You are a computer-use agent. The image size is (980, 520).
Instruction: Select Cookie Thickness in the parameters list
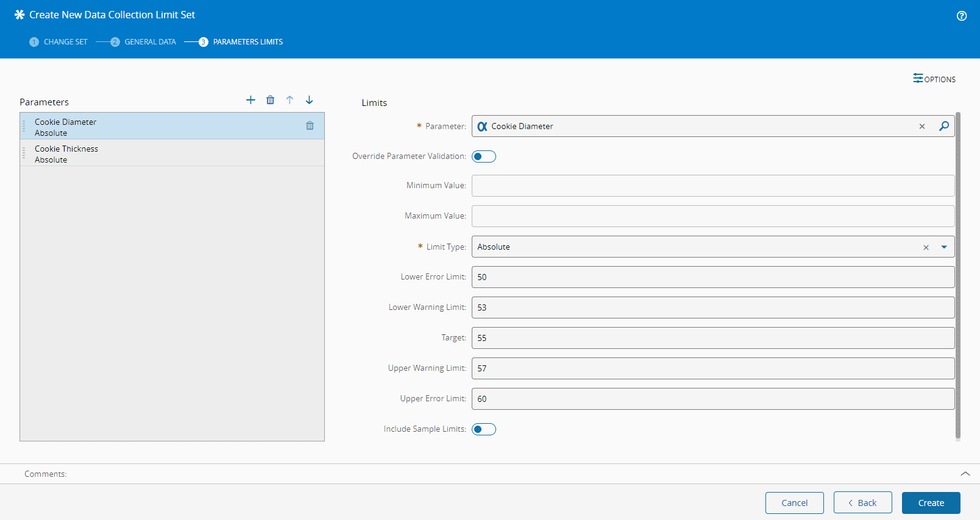[66, 153]
